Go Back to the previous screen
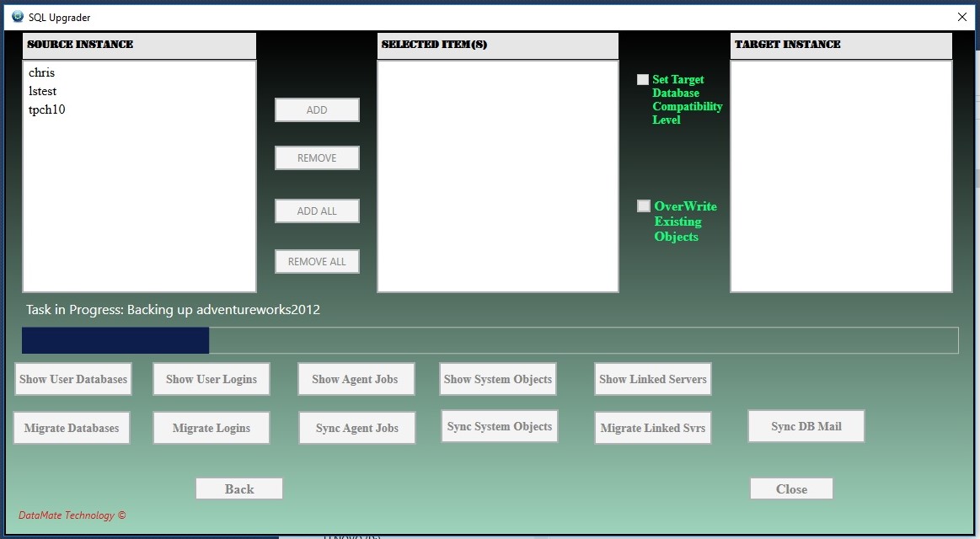Screen dimensions: 980x539 click(239, 489)
